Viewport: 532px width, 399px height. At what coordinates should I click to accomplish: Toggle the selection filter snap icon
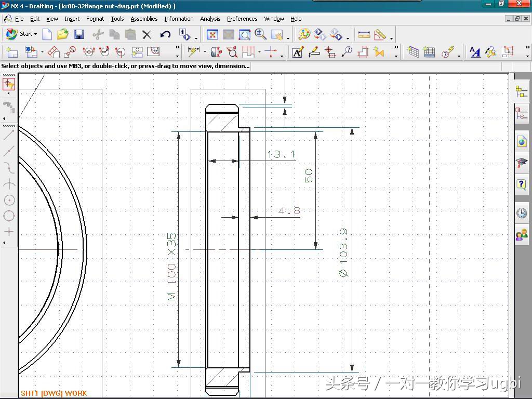[x=9, y=84]
